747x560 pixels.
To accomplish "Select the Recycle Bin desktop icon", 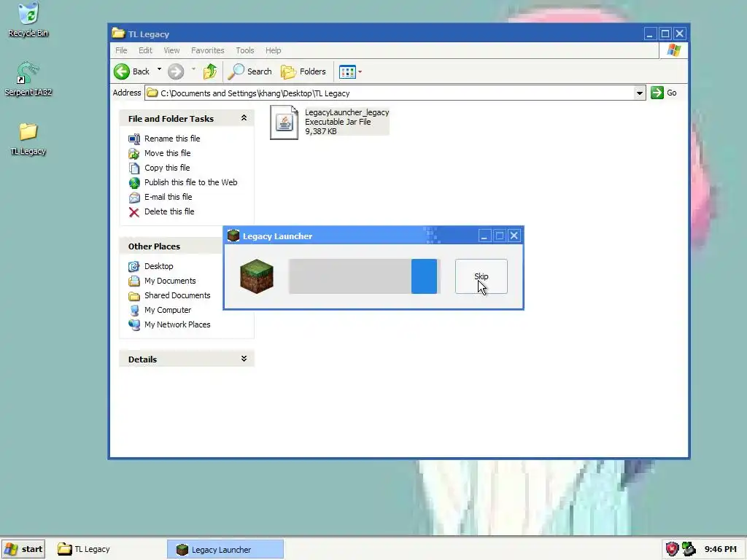I will 28,20.
